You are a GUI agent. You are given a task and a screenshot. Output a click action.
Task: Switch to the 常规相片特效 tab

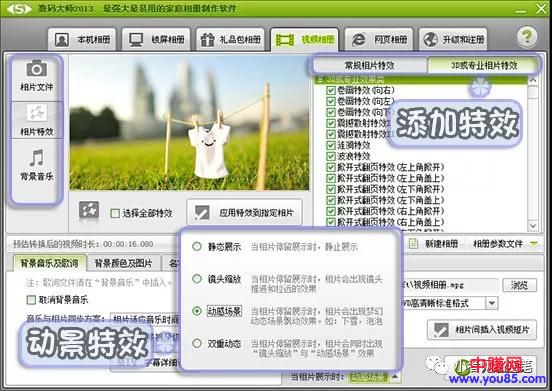369,65
